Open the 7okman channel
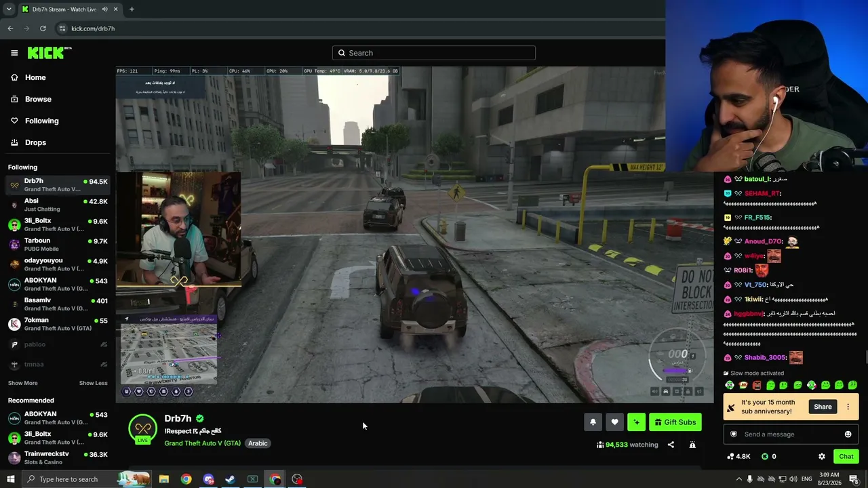Viewport: 868px width, 488px height. tap(58, 324)
